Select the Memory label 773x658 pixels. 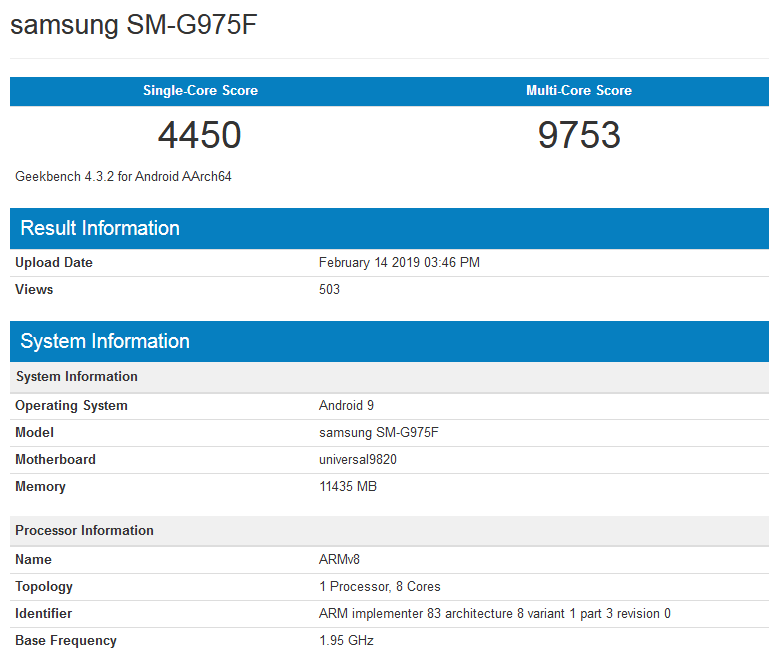[x=40, y=486]
